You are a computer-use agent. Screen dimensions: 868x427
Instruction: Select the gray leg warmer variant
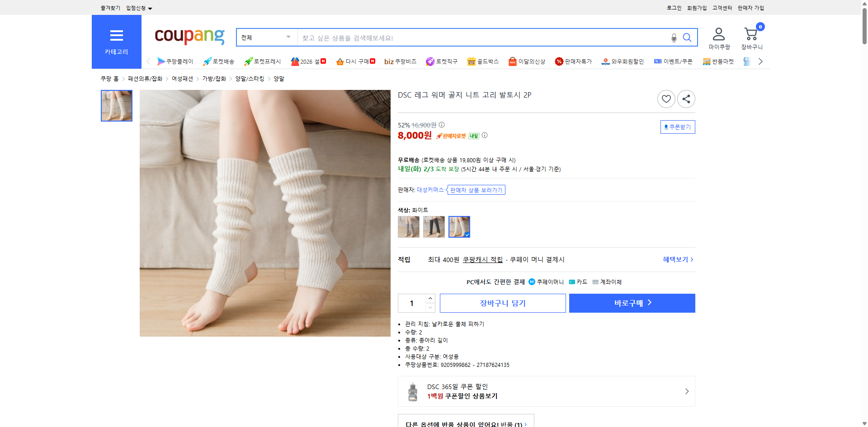pos(408,227)
